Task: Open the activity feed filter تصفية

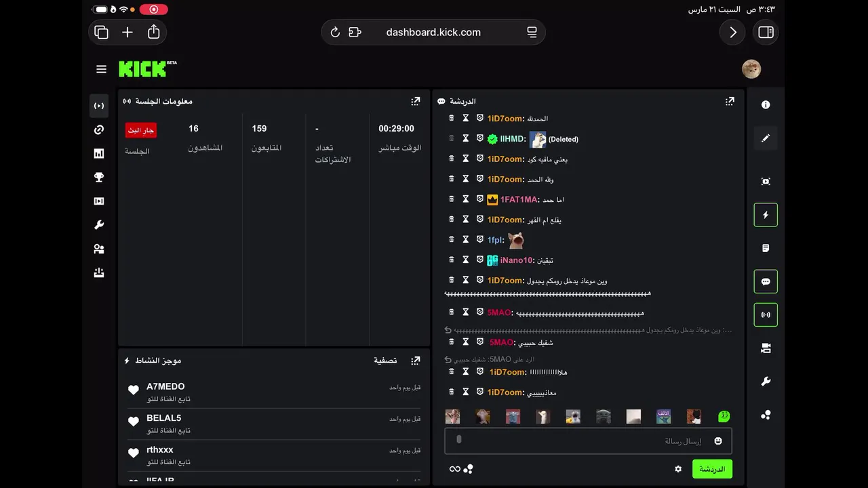Action: tap(385, 361)
